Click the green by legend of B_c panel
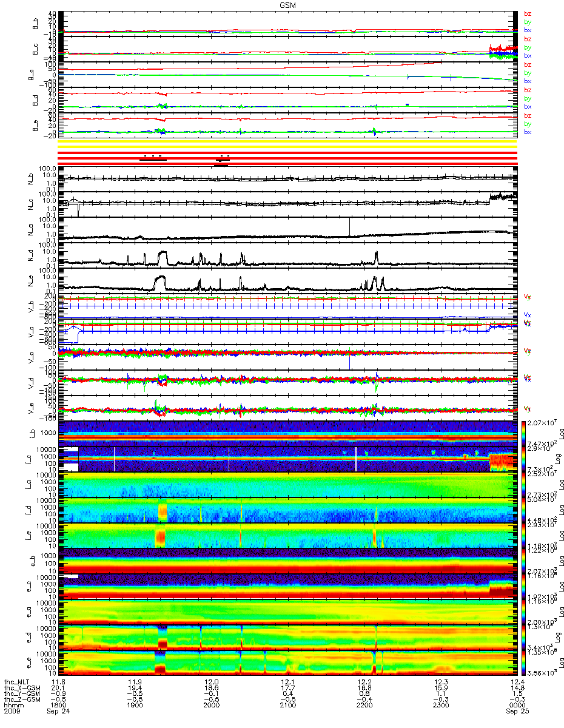 (x=528, y=47)
